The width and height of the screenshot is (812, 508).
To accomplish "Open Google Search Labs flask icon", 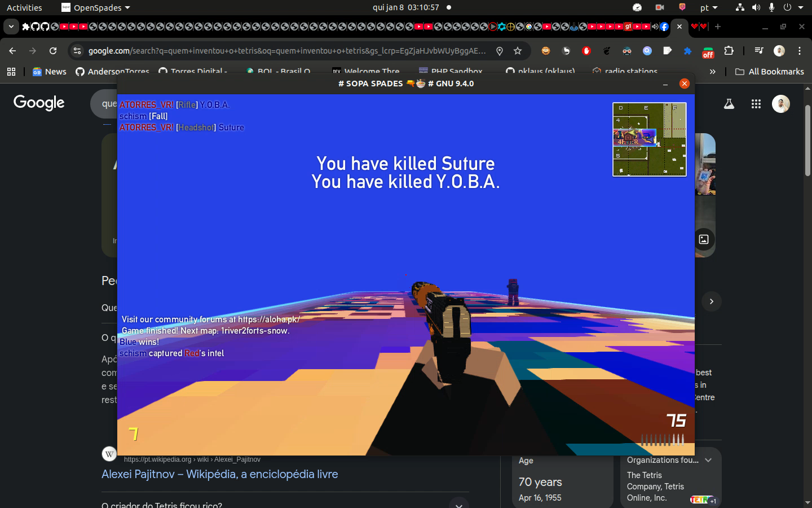I will click(x=729, y=104).
